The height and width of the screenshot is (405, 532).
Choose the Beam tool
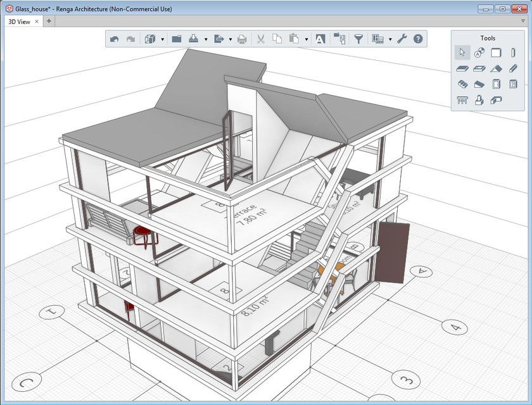pos(514,68)
